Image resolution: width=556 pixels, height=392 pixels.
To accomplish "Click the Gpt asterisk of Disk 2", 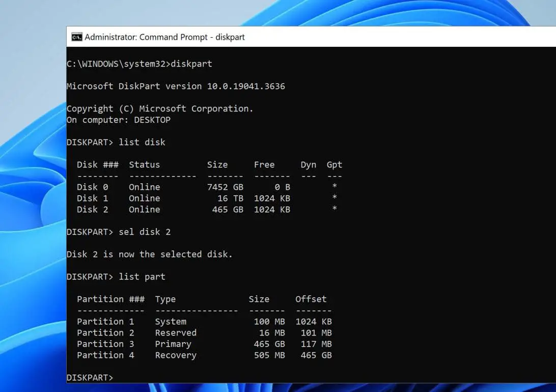I will [335, 208].
